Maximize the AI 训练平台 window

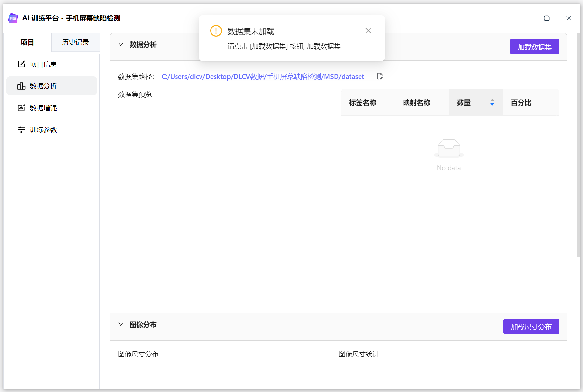click(x=547, y=18)
